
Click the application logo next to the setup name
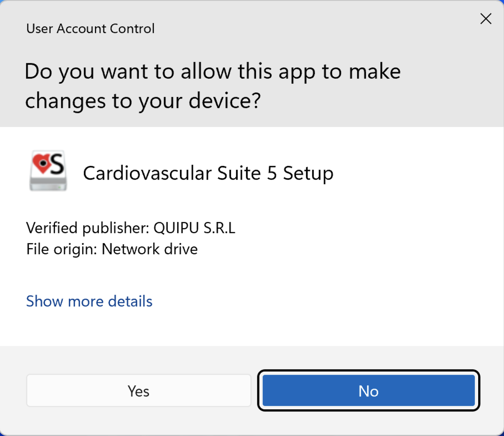pyautogui.click(x=47, y=171)
